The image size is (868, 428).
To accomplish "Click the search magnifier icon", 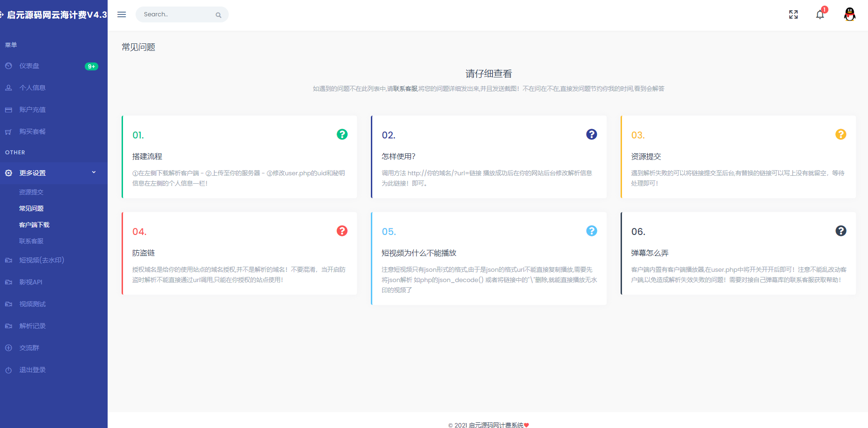I will [x=218, y=15].
